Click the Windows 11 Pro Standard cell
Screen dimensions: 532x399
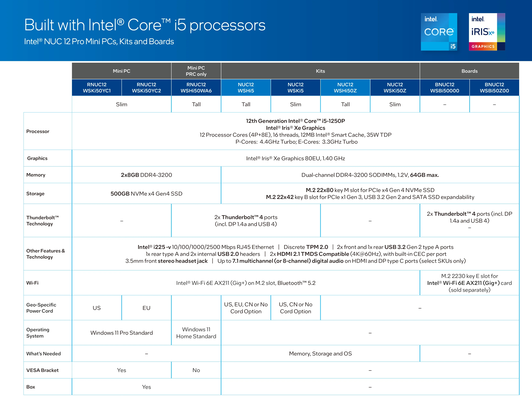pyautogui.click(x=121, y=333)
